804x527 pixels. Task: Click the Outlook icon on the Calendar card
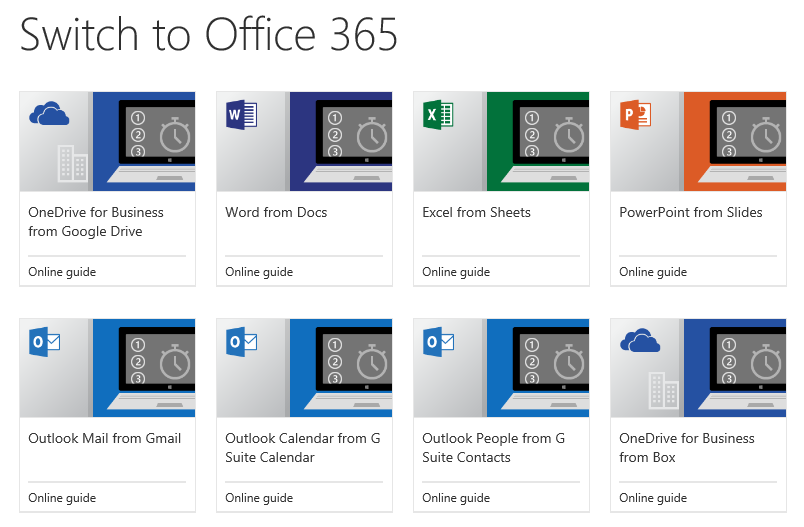pos(242,341)
